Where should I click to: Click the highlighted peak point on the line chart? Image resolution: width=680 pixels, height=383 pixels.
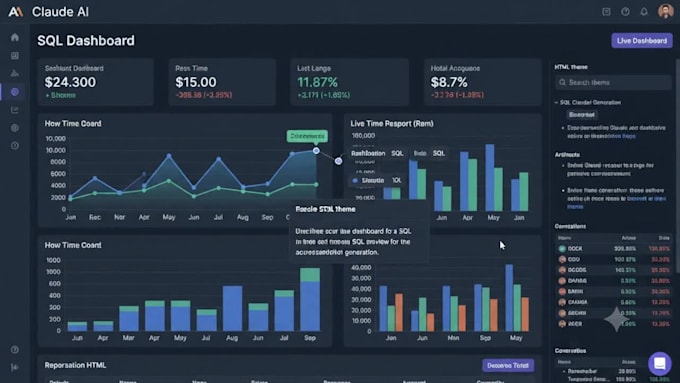click(316, 151)
